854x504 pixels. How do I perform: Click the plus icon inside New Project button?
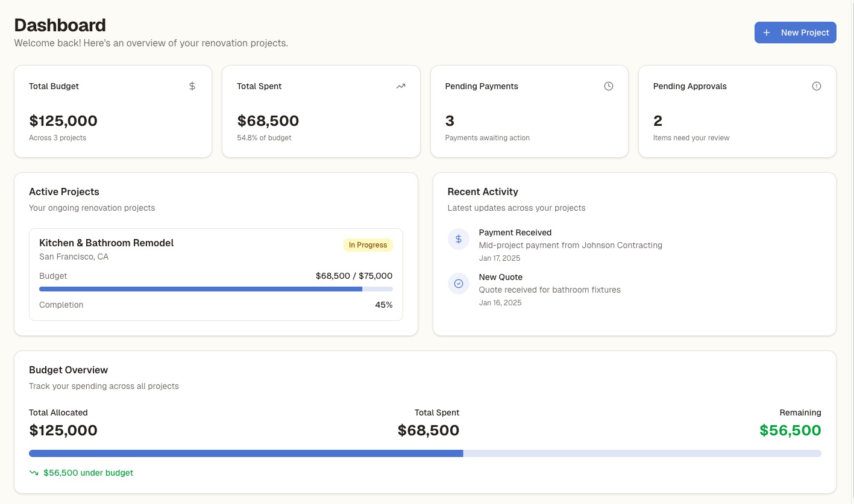pos(766,33)
